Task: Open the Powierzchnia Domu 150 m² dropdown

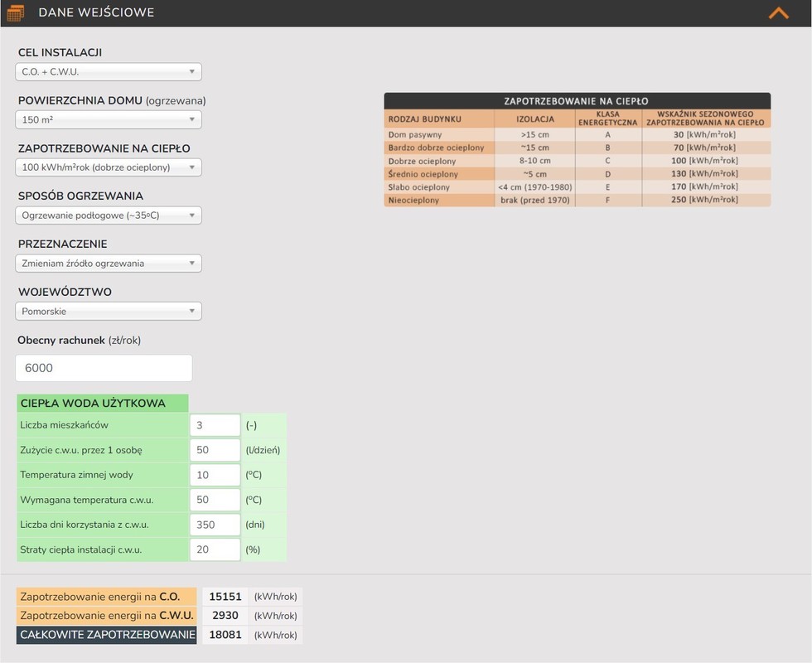Action: [109, 120]
